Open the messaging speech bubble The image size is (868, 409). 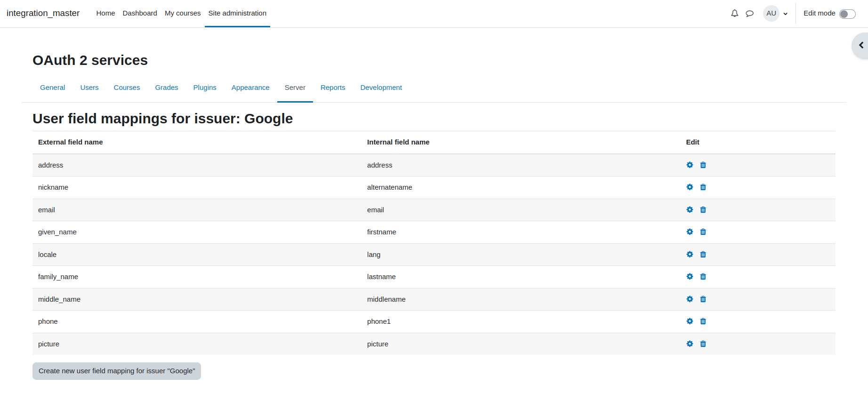coord(750,14)
